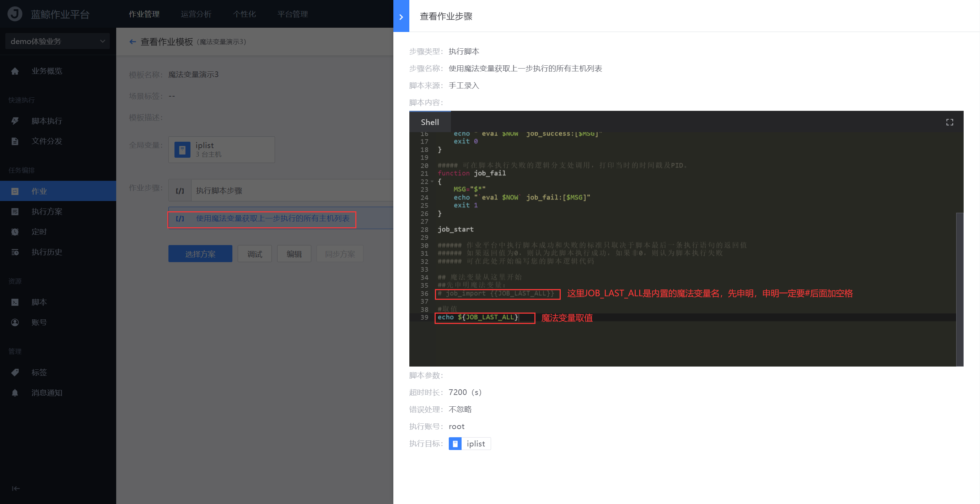Click code line 36 job_import statement
Image resolution: width=980 pixels, height=504 pixels.
pos(495,294)
